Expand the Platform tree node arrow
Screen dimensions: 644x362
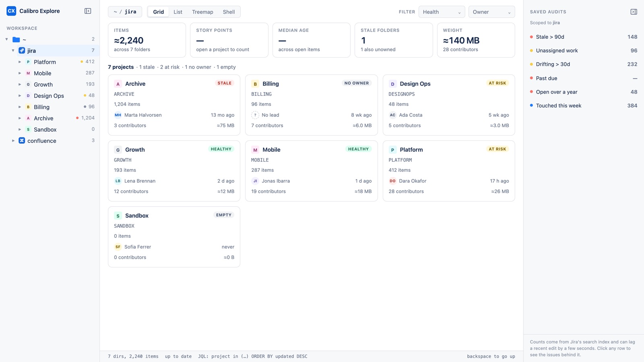[20, 62]
